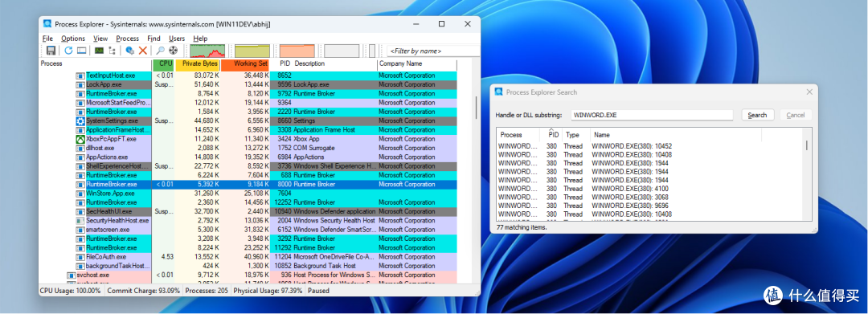Sort by the CPU column header
Viewport: 868px width, 314px height.
(163, 63)
